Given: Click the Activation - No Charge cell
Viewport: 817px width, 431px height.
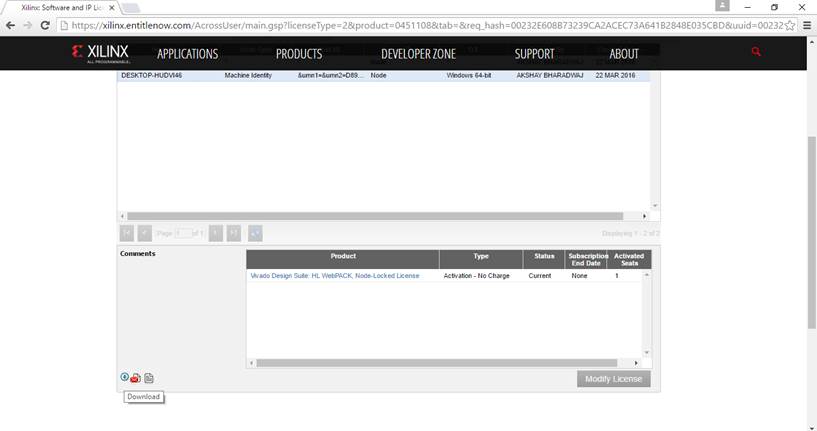Looking at the screenshot, I should pyautogui.click(x=476, y=276).
